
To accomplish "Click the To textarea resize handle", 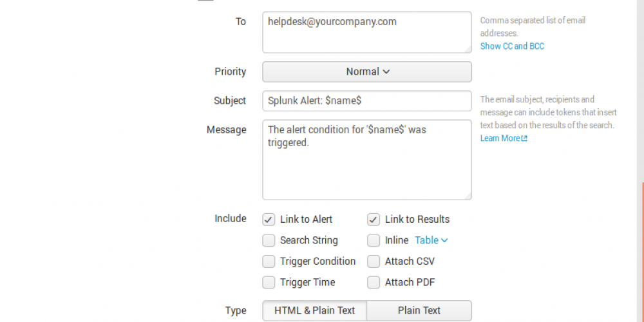I will click(468, 49).
